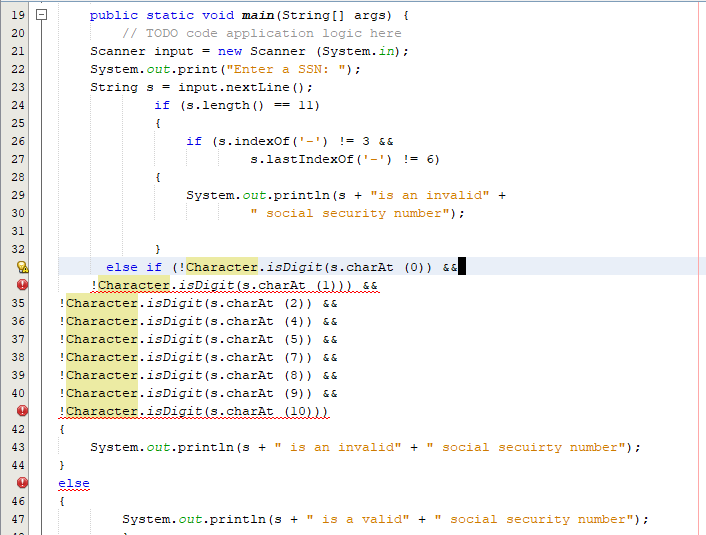Click isDigit on the charAt (7) line
This screenshot has height=535, width=706.
click(175, 358)
